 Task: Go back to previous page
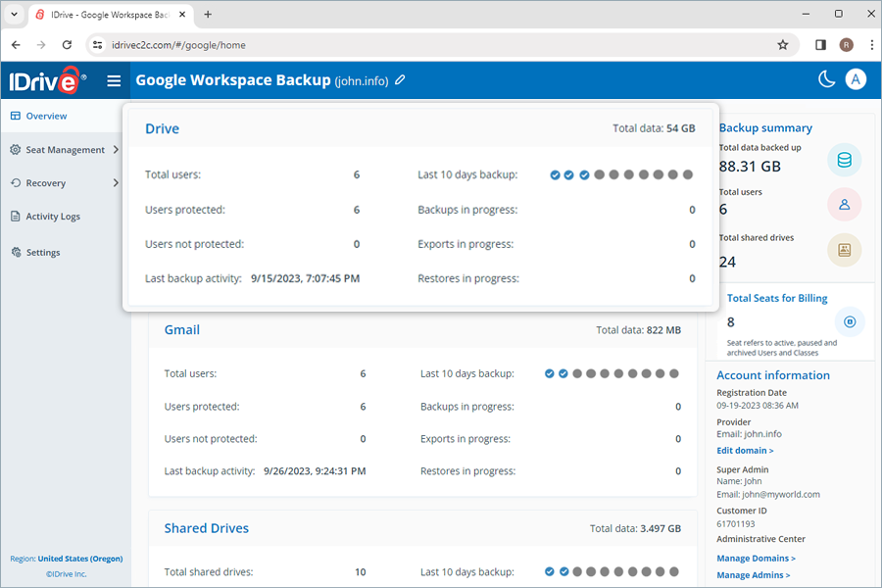point(16,45)
